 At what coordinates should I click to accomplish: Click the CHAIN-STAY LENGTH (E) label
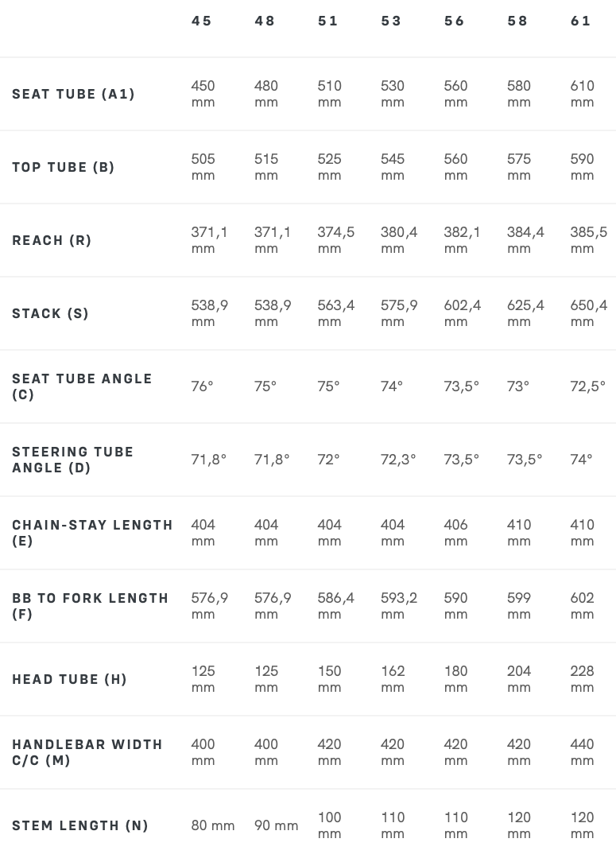tap(92, 533)
